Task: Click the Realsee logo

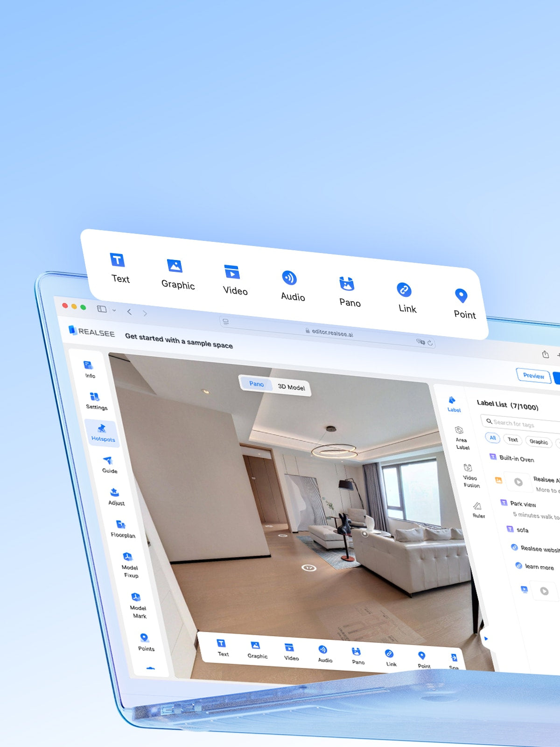Action: coord(91,331)
